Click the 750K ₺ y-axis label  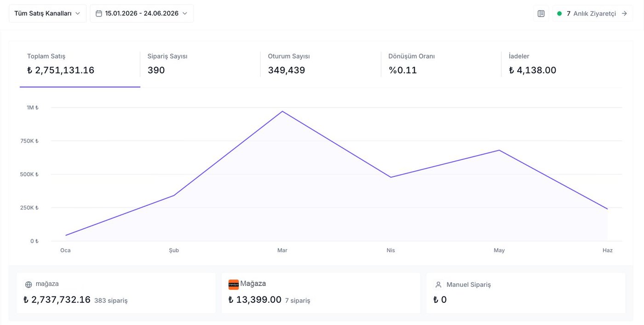(x=29, y=141)
